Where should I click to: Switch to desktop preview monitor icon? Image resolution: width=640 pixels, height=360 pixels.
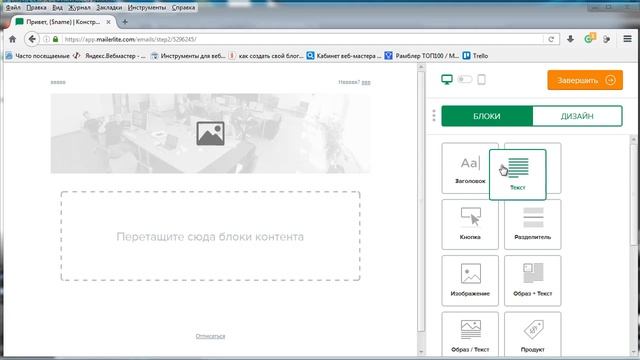pyautogui.click(x=447, y=80)
